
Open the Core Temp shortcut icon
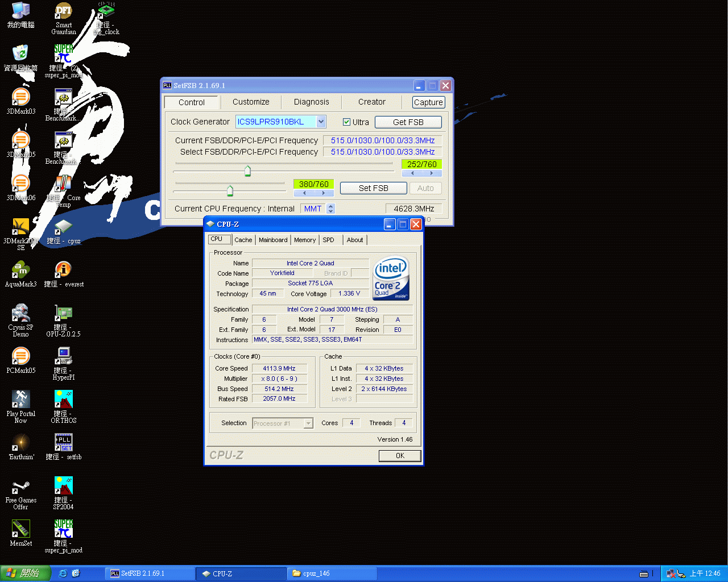point(64,190)
